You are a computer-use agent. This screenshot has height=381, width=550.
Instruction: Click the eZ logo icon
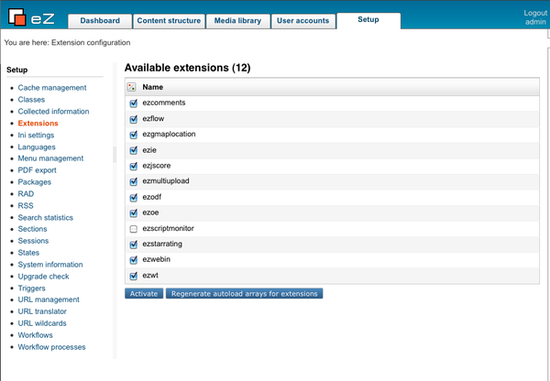[x=17, y=17]
